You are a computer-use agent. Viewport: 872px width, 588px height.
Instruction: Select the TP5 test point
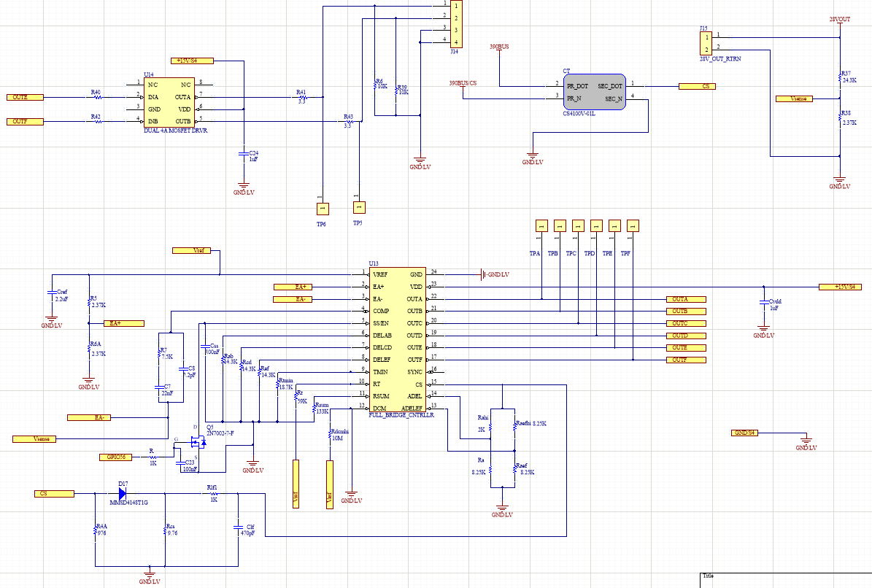pos(357,209)
